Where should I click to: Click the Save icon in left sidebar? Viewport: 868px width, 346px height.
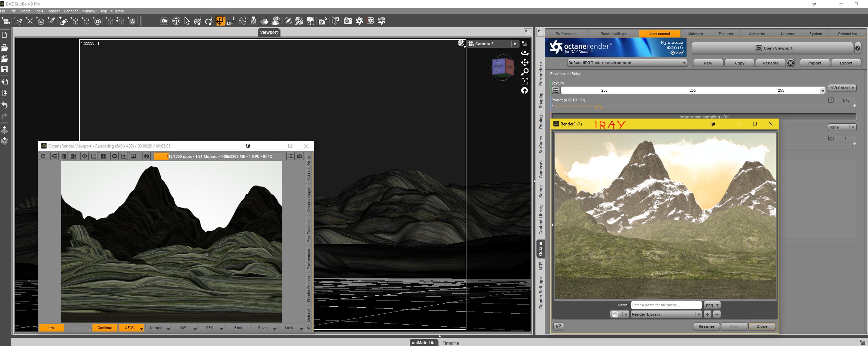point(4,69)
